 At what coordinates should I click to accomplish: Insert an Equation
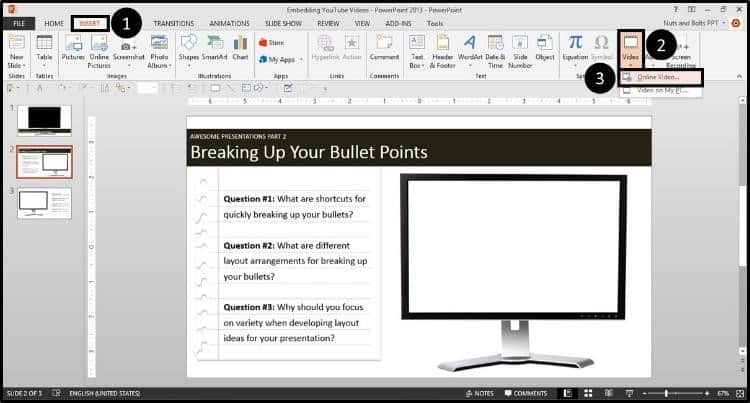click(x=575, y=51)
